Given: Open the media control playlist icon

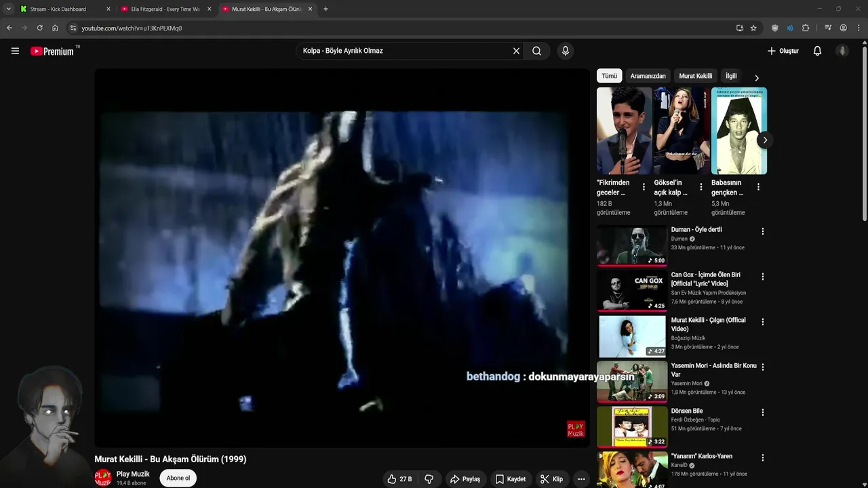Looking at the screenshot, I should [828, 28].
